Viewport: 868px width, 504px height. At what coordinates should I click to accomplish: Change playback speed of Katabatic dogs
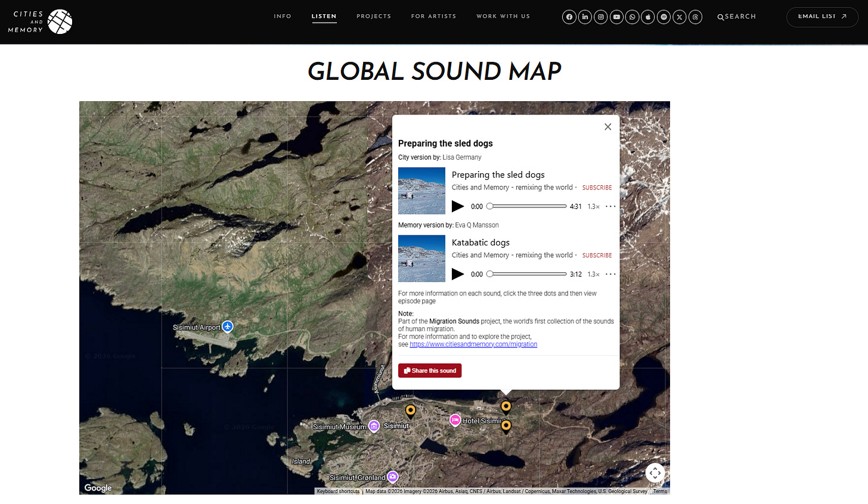click(x=593, y=274)
